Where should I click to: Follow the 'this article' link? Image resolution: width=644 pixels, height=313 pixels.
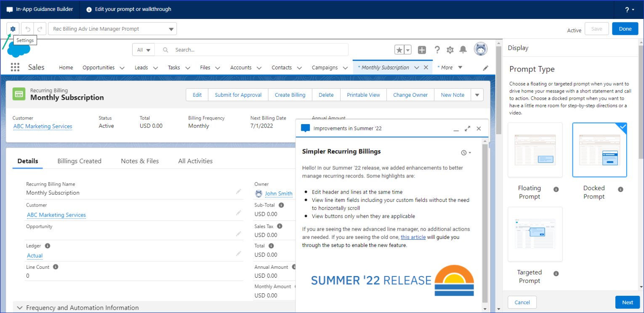coord(413,237)
